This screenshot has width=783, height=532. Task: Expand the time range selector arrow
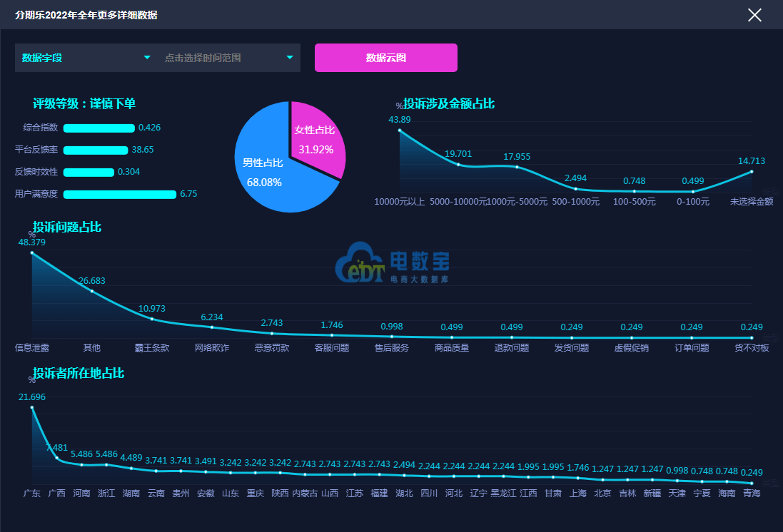click(x=290, y=58)
